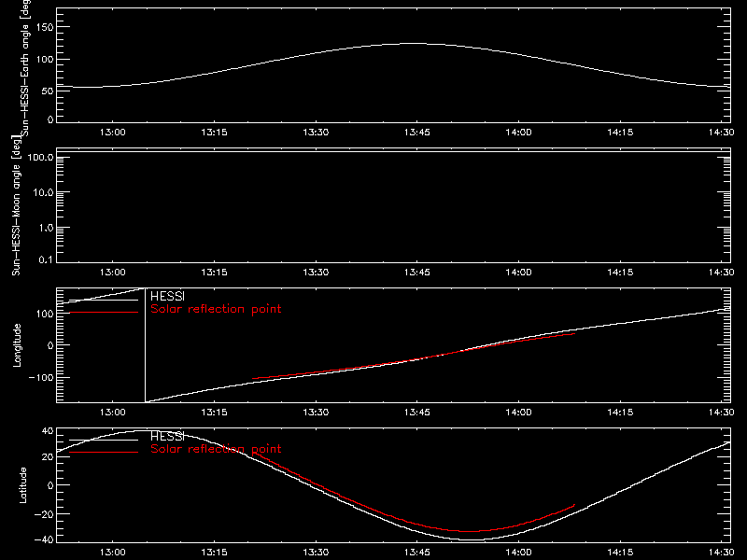The width and height of the screenshot is (747, 560).
Task: Click the Latitude axis title
Action: click(22, 485)
